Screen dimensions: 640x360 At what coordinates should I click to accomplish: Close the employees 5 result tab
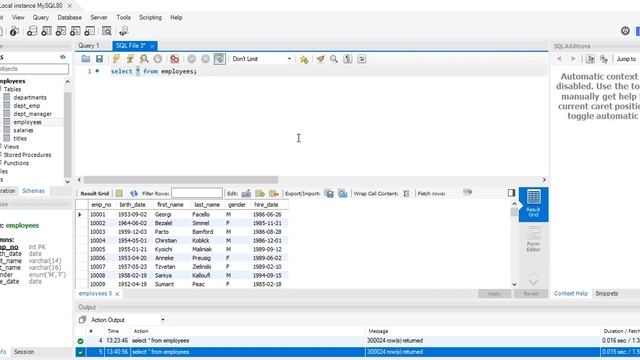(x=118, y=294)
